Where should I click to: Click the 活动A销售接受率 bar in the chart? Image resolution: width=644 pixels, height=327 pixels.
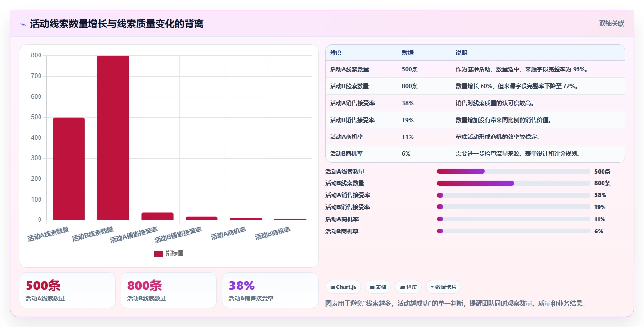(158, 216)
